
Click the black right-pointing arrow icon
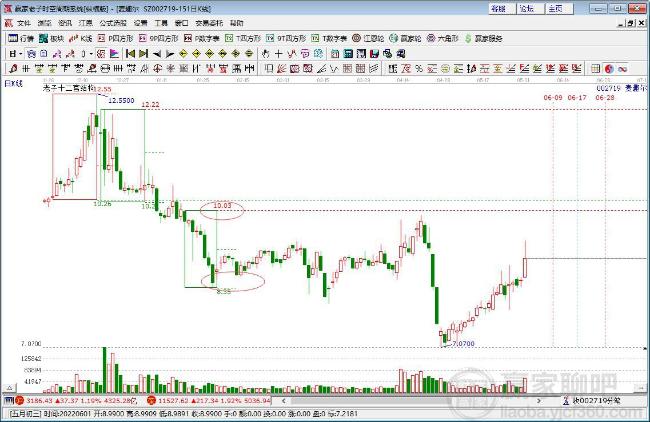pos(170,53)
